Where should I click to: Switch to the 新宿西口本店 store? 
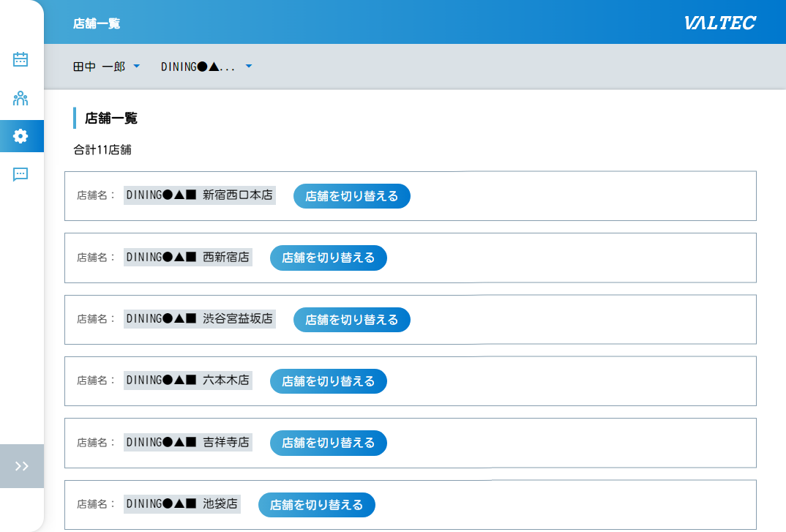point(351,195)
